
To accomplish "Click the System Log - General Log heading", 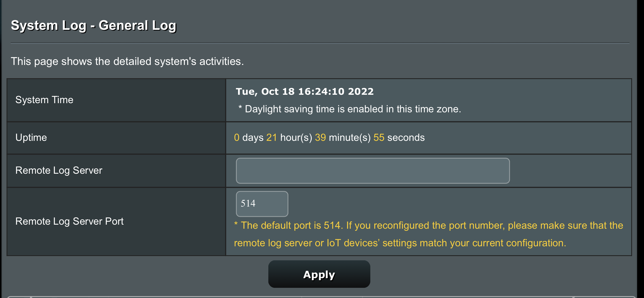I will coord(93,25).
